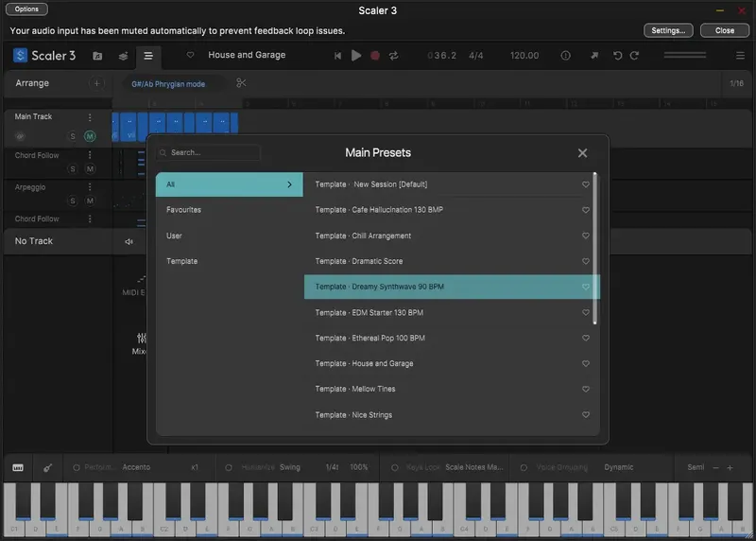Toggle loop playback icon

[x=394, y=56]
